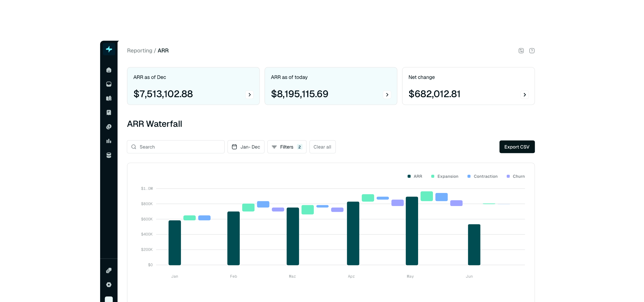This screenshot has height=302, width=644.
Task: Click the settings hexagon sidebar icon
Action: pos(109,285)
